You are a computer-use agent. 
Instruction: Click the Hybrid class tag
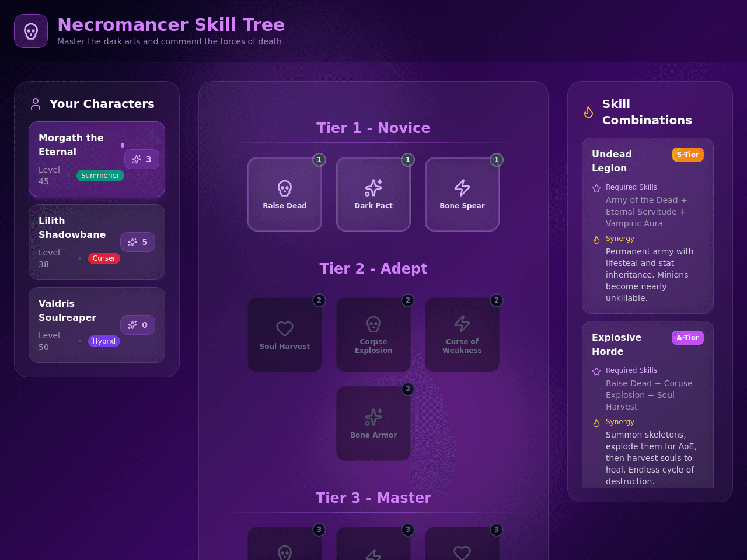104,341
